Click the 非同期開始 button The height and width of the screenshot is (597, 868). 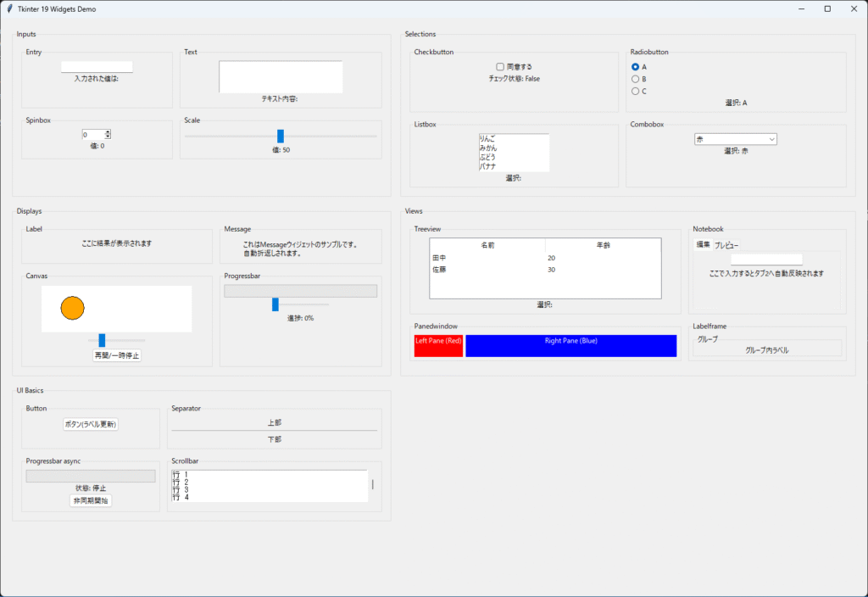click(91, 500)
